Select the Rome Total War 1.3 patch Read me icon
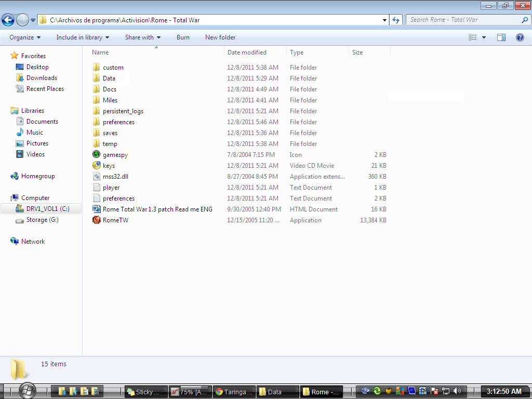532x399 pixels. coord(96,209)
